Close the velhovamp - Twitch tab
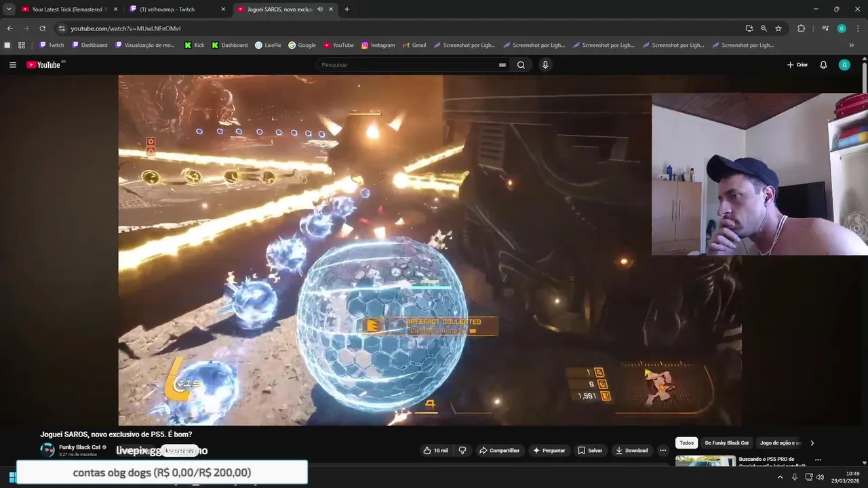This screenshot has width=868, height=488. click(223, 9)
